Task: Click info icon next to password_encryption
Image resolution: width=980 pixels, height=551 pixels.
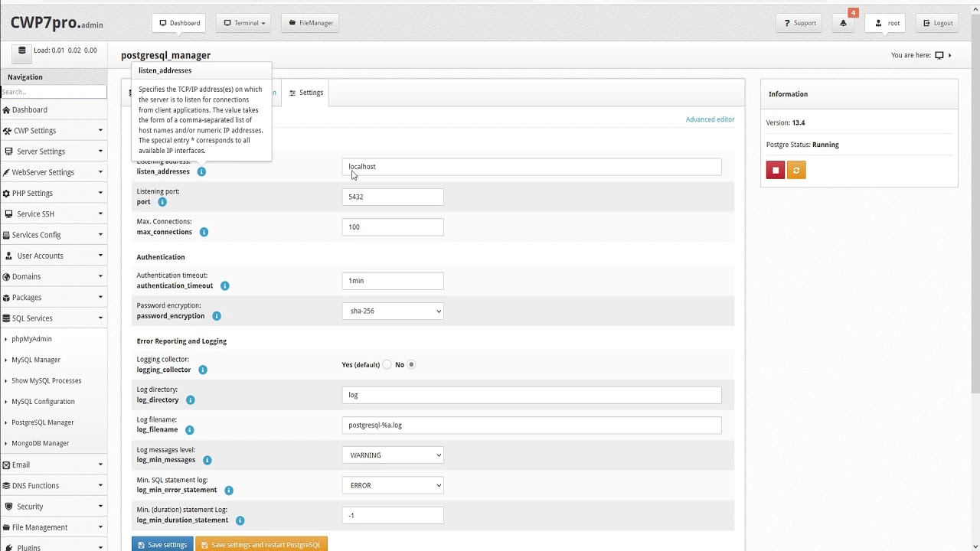Action: tap(217, 316)
